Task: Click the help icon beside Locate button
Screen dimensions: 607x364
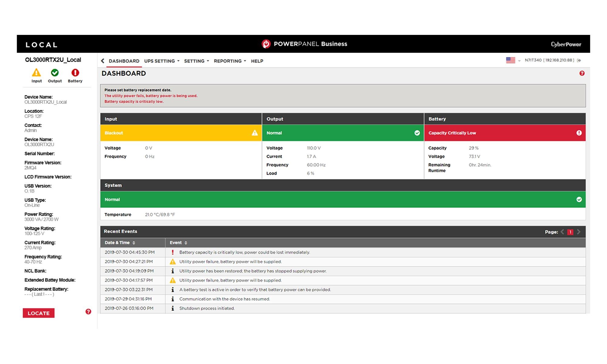Action: tap(88, 312)
